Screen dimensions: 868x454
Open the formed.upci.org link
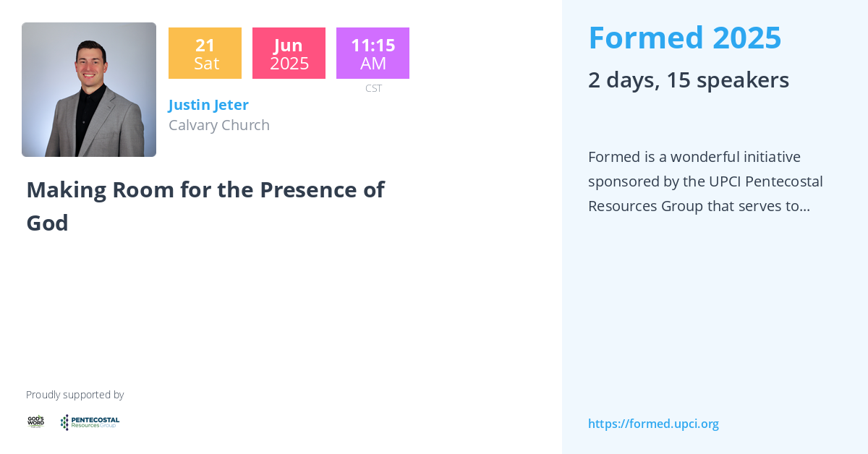coord(653,424)
